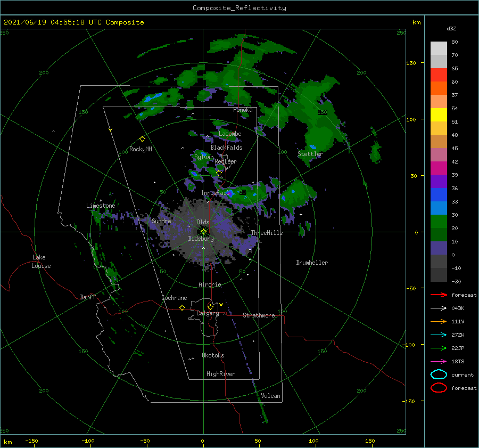This screenshot has width=479, height=448.
Task: Click the Ponoka city label
Action: click(x=243, y=110)
